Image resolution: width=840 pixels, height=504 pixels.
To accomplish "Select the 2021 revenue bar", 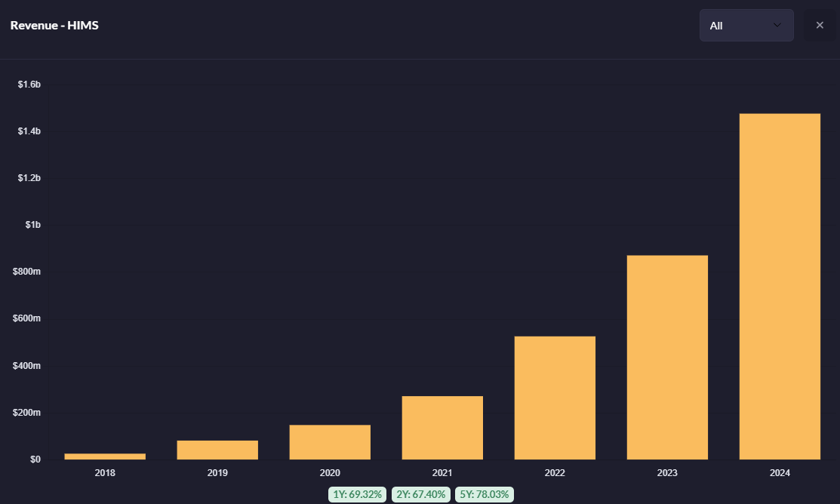I will click(442, 428).
